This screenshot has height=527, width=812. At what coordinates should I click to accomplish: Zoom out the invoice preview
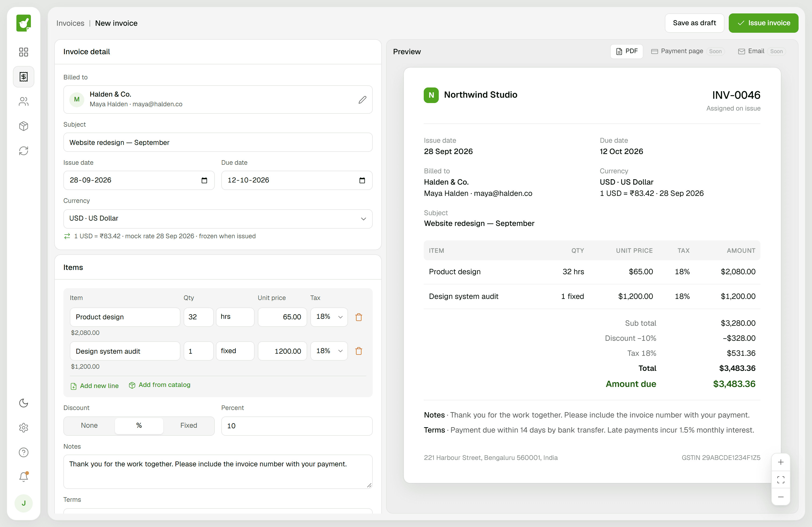tap(781, 497)
